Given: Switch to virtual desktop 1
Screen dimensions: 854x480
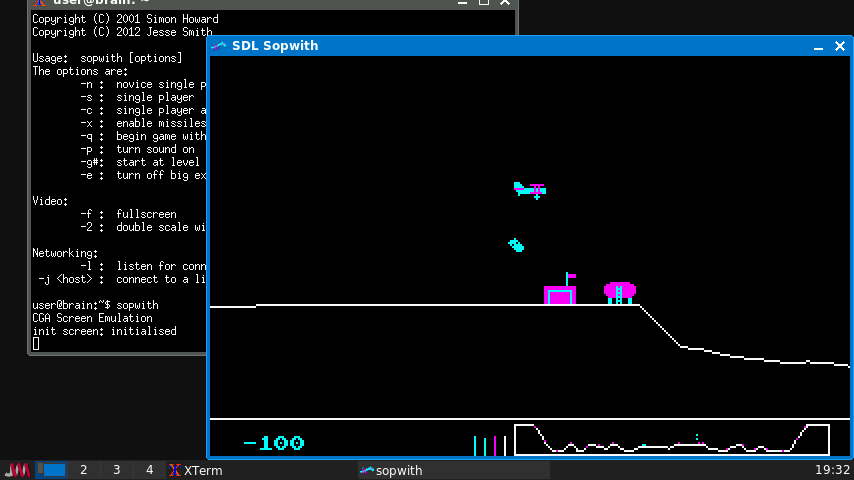Looking at the screenshot, I should (x=52, y=470).
